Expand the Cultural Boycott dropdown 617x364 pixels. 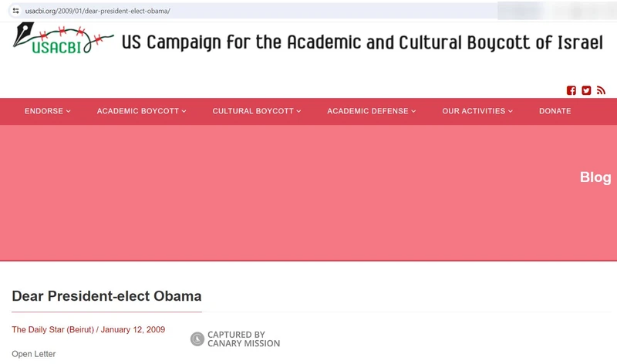click(256, 111)
